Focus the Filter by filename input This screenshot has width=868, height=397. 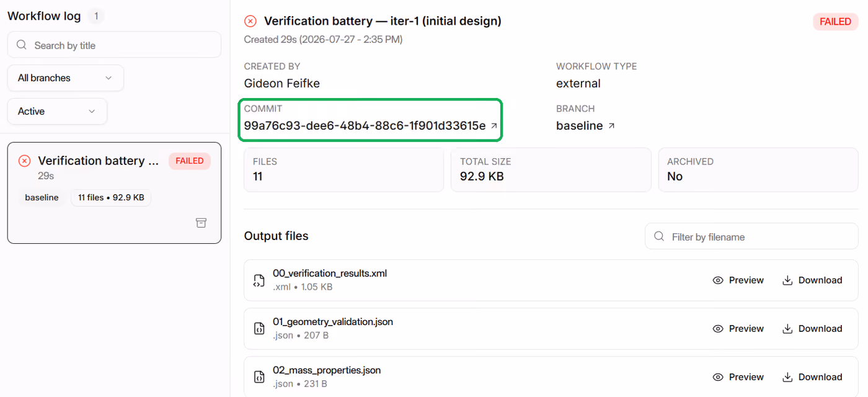pyautogui.click(x=751, y=236)
